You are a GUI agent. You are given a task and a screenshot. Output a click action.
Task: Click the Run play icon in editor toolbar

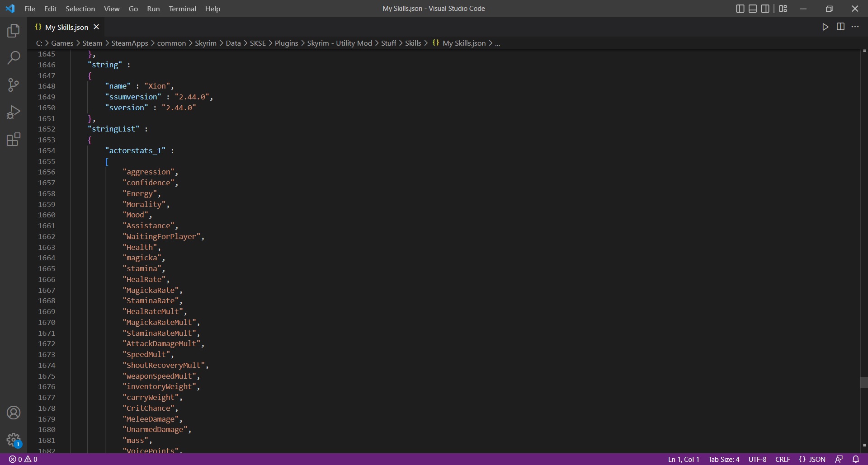(825, 27)
